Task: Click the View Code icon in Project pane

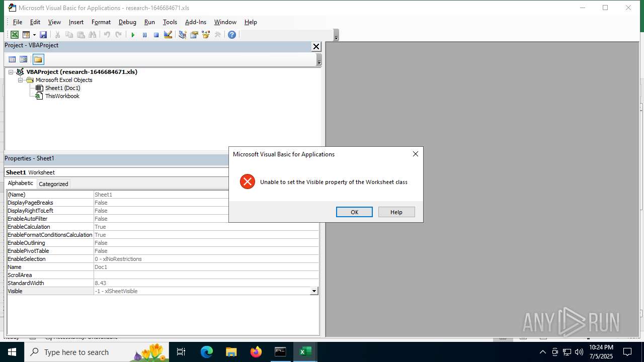Action: [12, 59]
